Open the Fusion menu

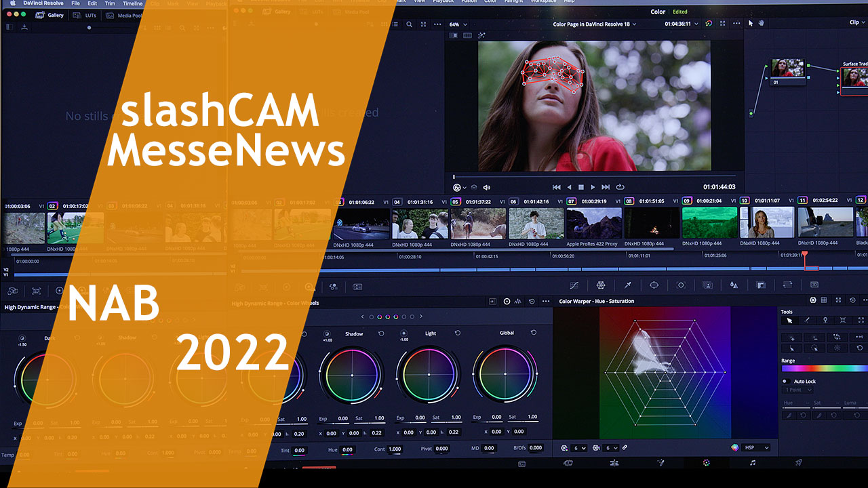pyautogui.click(x=469, y=2)
